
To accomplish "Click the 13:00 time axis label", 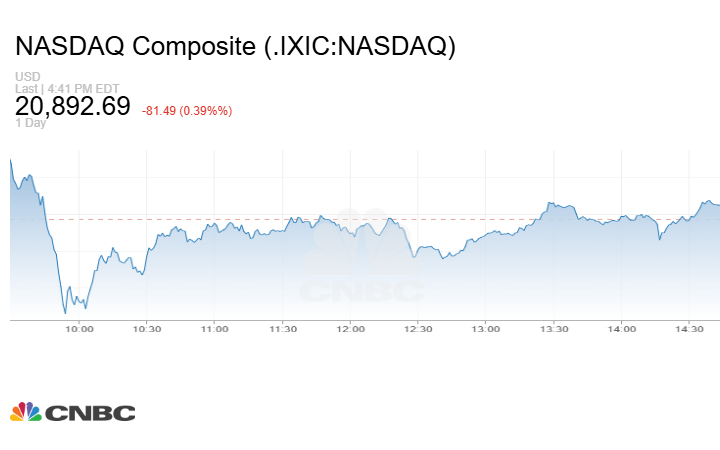I will (x=486, y=329).
